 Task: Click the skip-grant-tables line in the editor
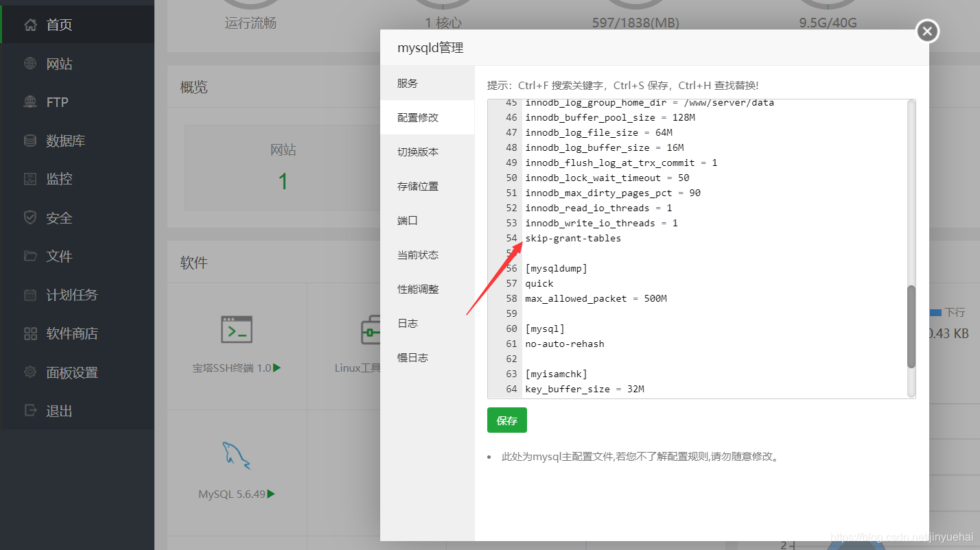coord(573,238)
